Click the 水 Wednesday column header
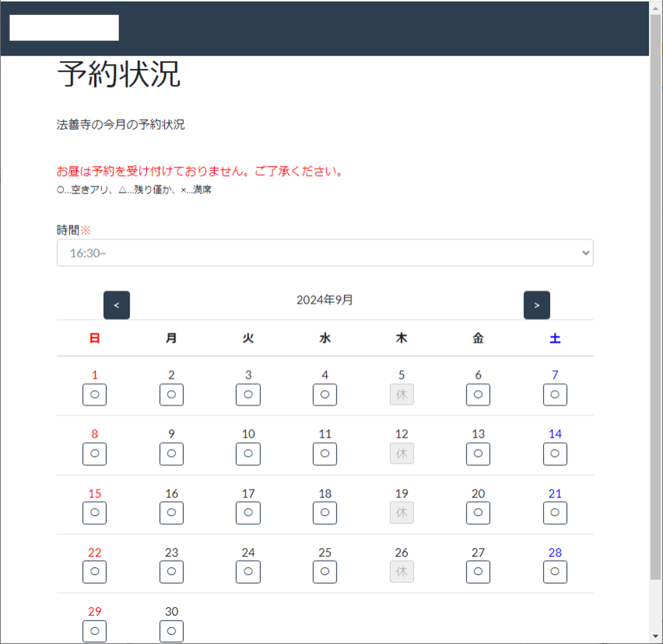Viewport: 663px width, 644px height. pyautogui.click(x=325, y=338)
